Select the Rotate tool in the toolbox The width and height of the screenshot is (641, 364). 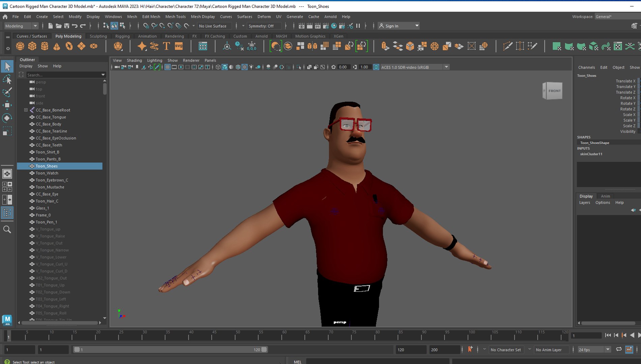[7, 118]
